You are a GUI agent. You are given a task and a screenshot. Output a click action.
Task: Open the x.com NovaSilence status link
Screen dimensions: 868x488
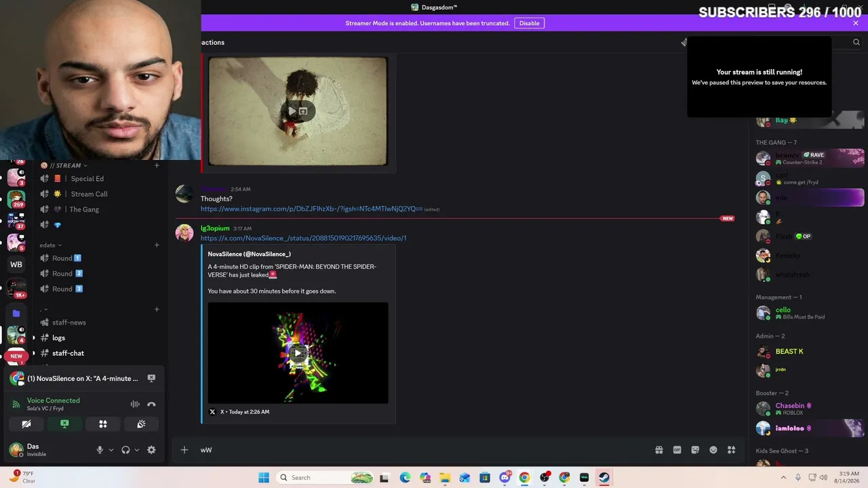tap(304, 238)
